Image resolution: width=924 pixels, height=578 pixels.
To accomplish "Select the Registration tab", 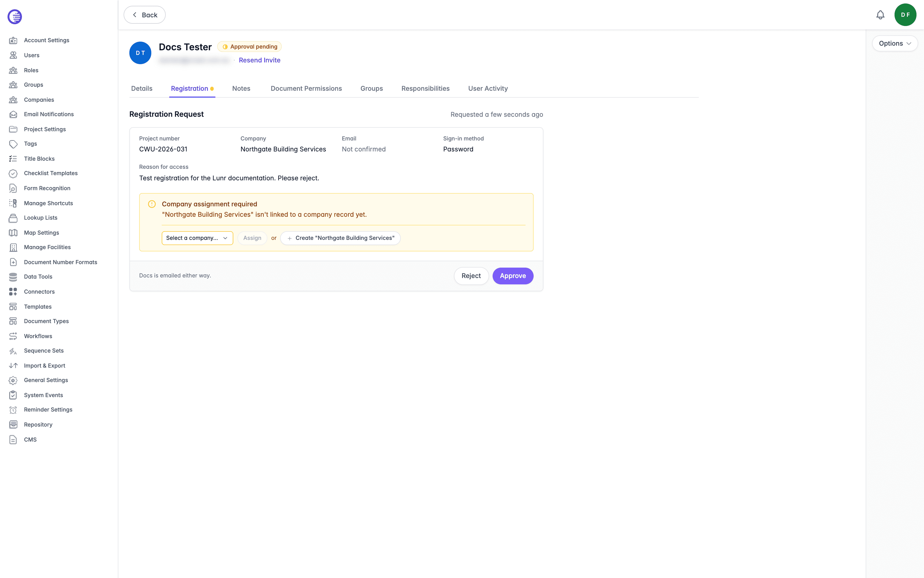I will click(192, 88).
